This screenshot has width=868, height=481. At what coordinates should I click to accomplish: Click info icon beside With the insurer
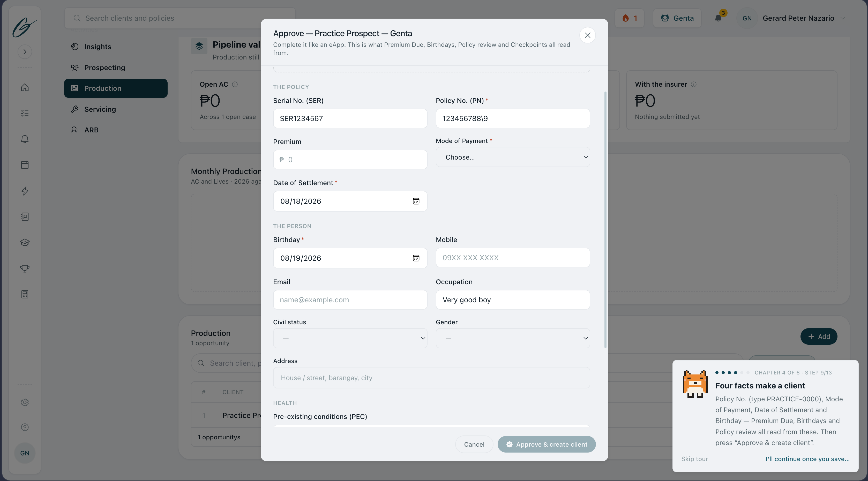[693, 85]
